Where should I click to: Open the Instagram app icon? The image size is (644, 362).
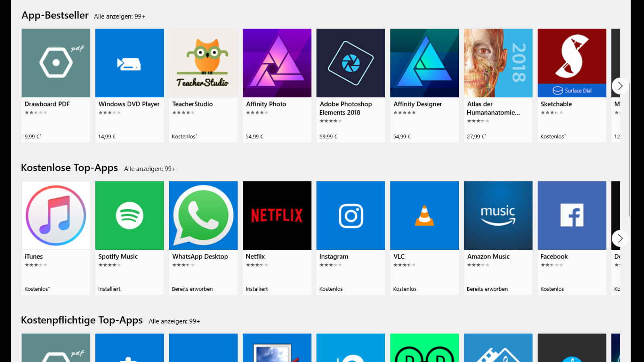351,215
